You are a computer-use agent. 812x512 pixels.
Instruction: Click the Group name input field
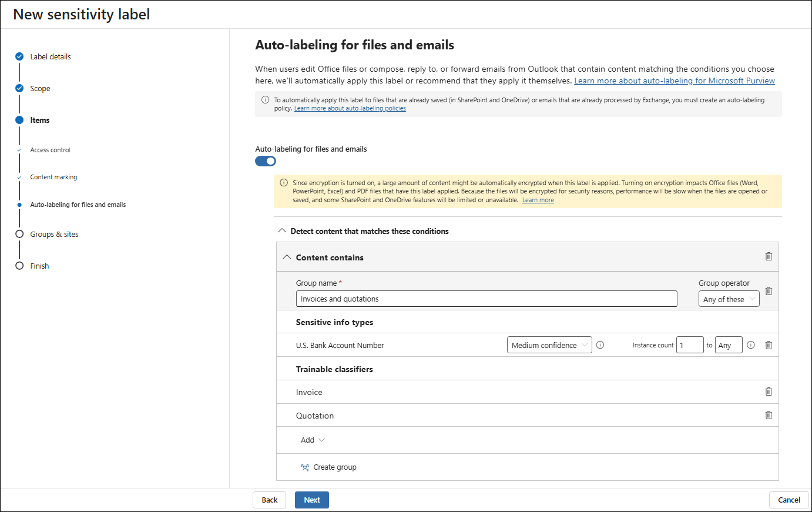coord(486,299)
